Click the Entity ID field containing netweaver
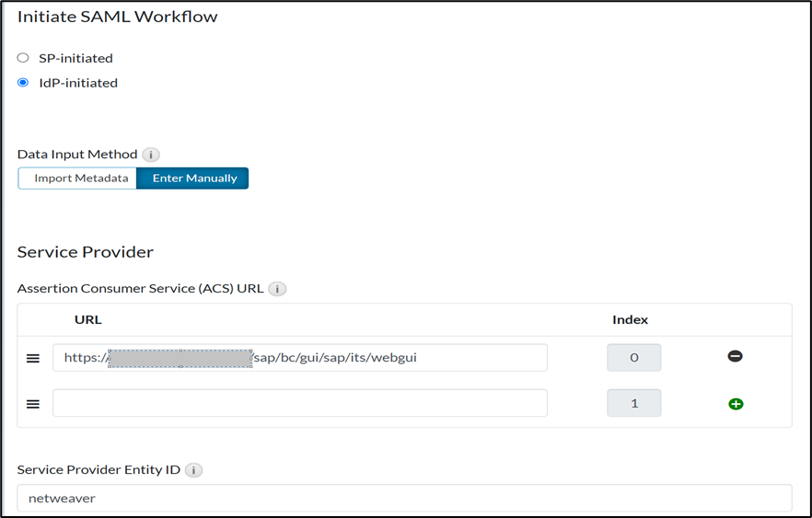Screen dimensions: 812x518 [403, 498]
